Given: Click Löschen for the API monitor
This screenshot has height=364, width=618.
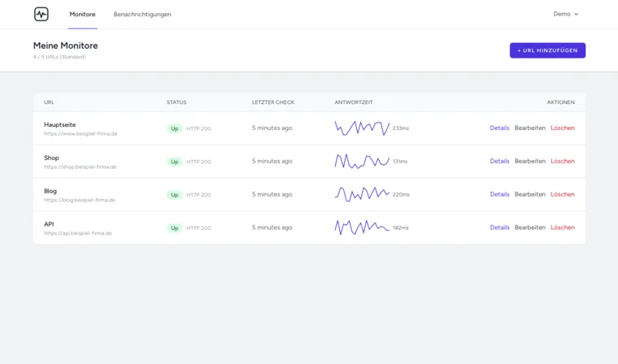Looking at the screenshot, I should point(563,227).
